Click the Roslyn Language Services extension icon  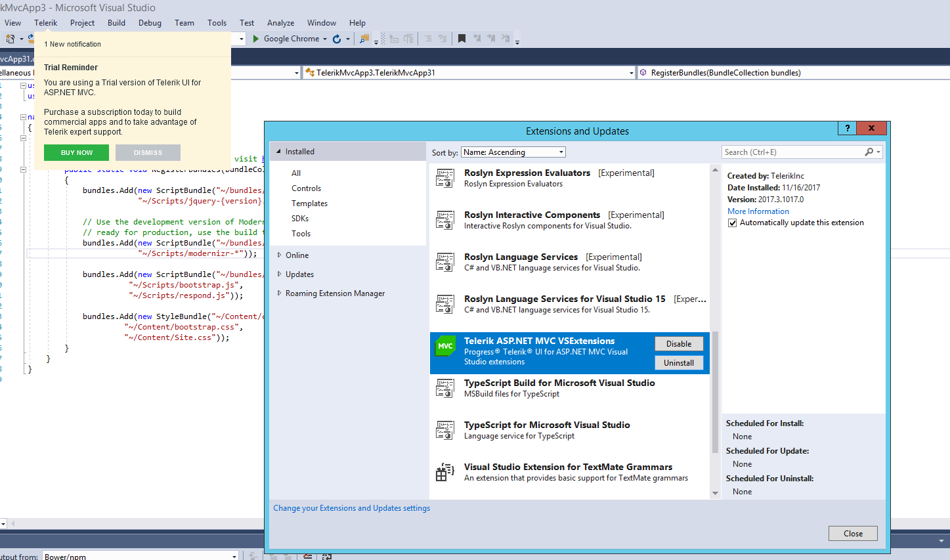(x=445, y=262)
